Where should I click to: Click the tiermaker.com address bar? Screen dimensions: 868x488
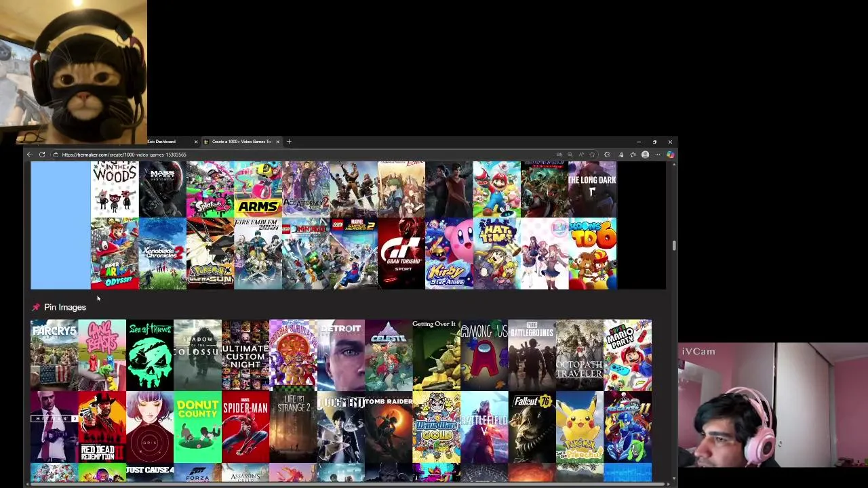pos(305,155)
